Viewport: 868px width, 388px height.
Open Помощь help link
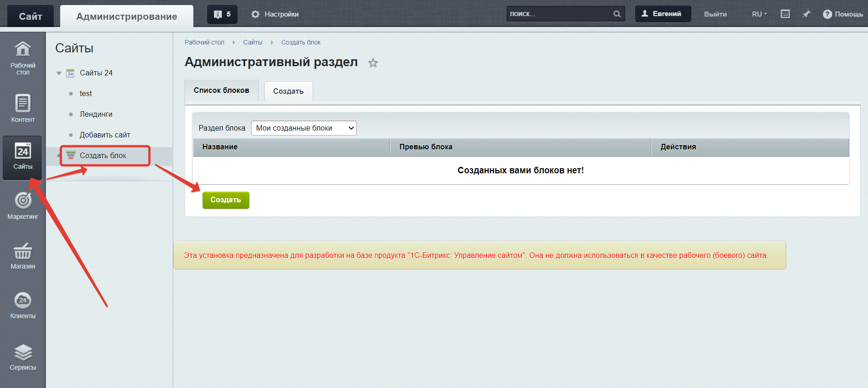[x=843, y=14]
